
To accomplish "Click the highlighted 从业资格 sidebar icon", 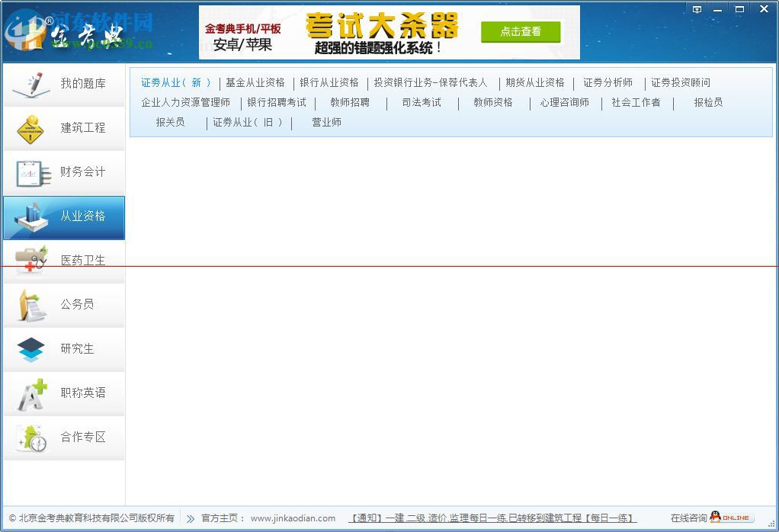I will [63, 218].
